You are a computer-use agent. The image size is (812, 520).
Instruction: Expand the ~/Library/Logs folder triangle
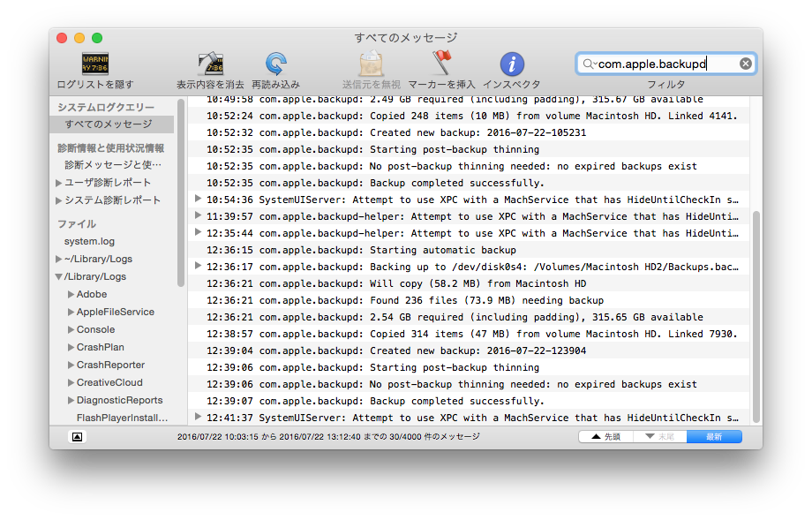[x=58, y=259]
